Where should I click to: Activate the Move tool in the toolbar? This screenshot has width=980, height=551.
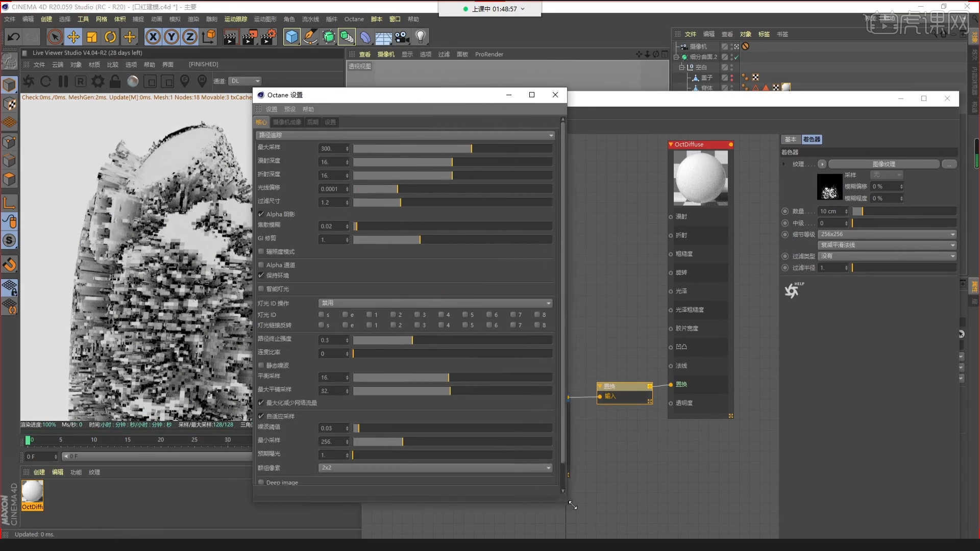(x=73, y=37)
